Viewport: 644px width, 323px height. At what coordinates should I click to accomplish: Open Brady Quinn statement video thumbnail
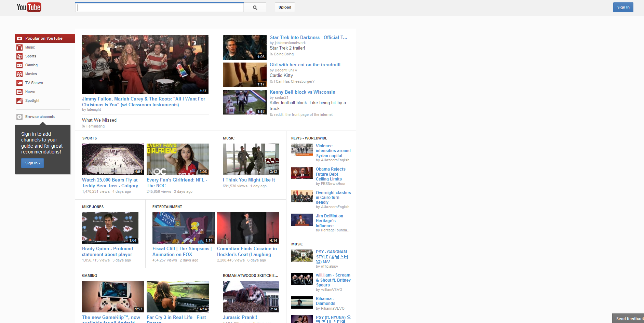[x=110, y=228]
